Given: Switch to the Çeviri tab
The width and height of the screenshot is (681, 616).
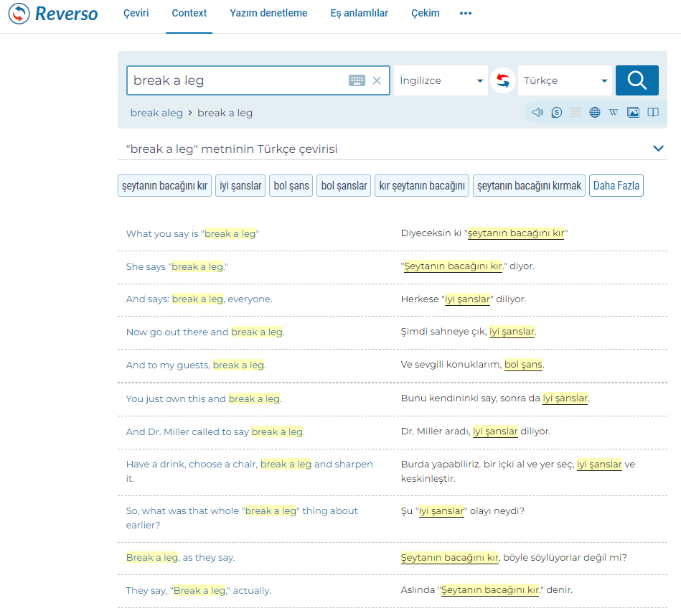Looking at the screenshot, I should pyautogui.click(x=136, y=13).
